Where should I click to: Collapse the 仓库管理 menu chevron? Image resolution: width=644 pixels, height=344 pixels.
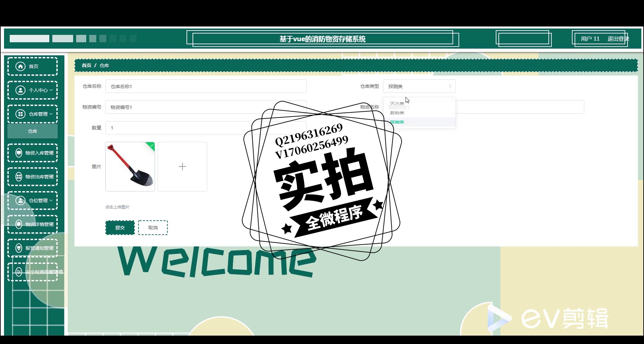51,114
